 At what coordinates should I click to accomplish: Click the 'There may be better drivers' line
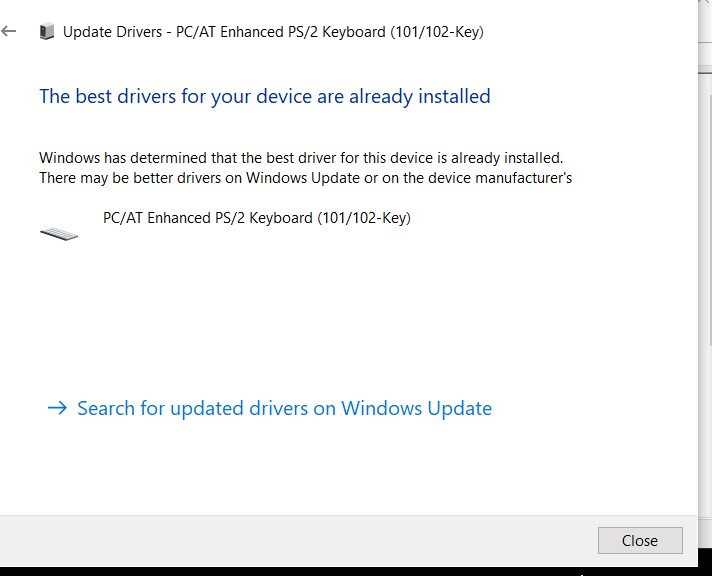[306, 178]
